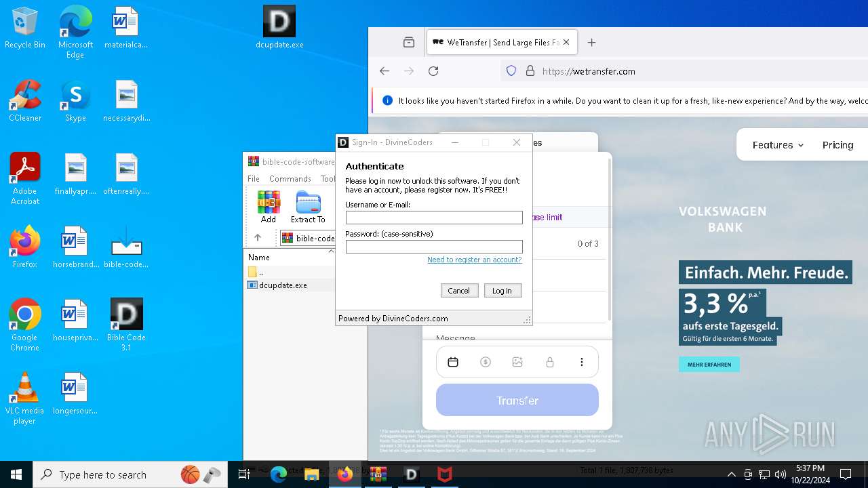The image size is (868, 488).
Task: Select longersour... Word document icon
Action: [x=75, y=394]
